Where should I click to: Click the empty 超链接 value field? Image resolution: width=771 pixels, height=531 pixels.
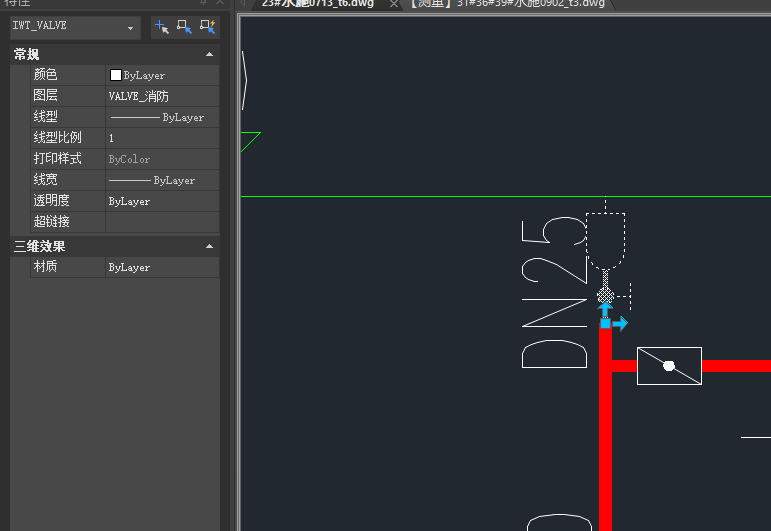162,222
